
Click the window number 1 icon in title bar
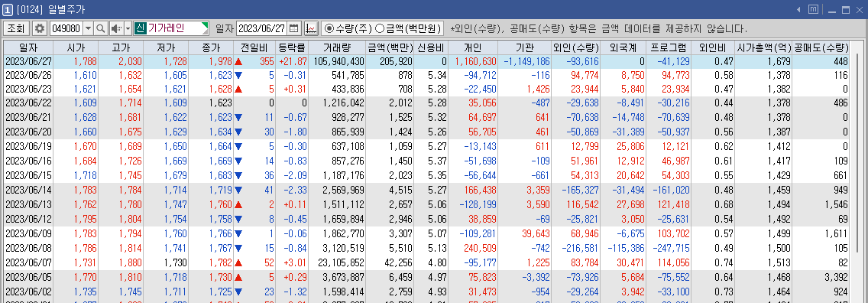(8, 9)
